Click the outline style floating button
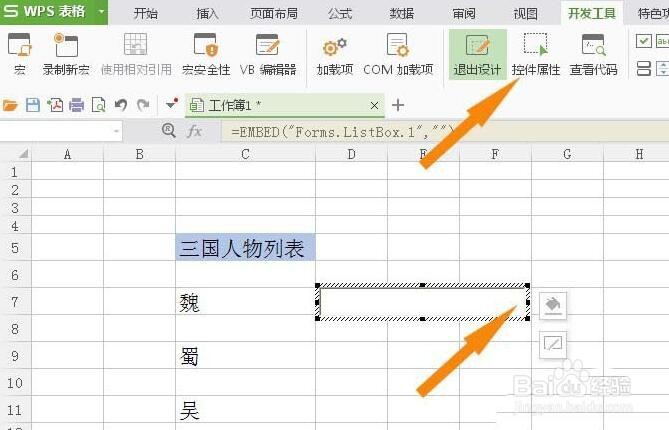 553,344
